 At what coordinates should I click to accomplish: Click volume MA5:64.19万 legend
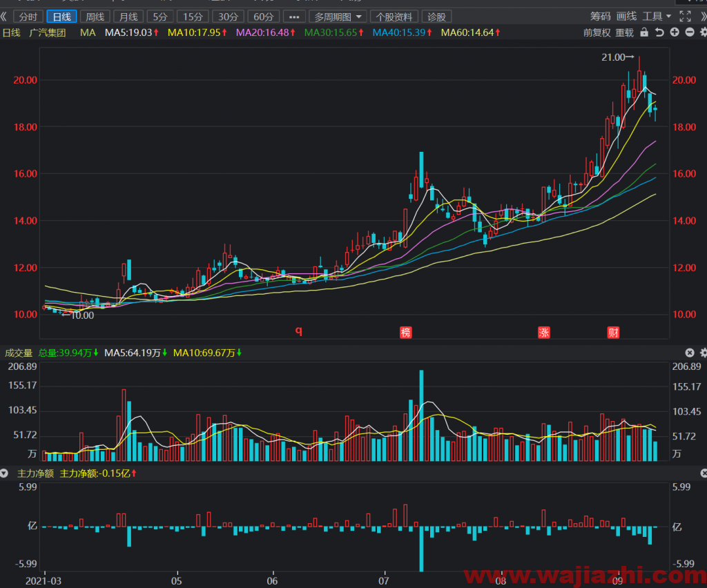[x=135, y=353]
